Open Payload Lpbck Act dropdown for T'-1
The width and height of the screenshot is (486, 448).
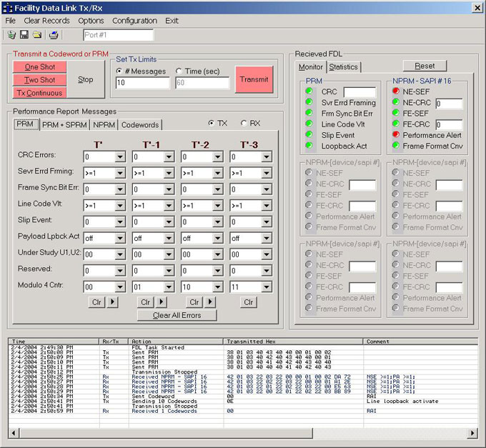pos(169,238)
